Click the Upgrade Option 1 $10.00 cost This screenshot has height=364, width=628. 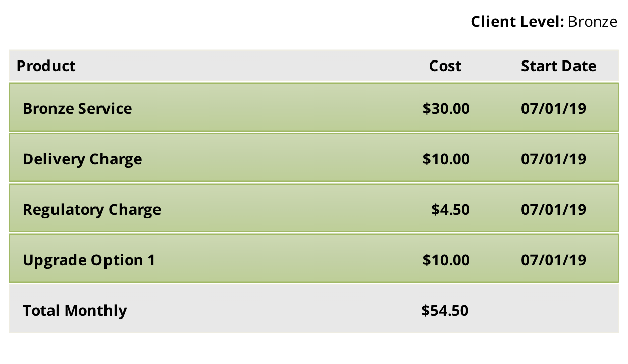coord(446,260)
